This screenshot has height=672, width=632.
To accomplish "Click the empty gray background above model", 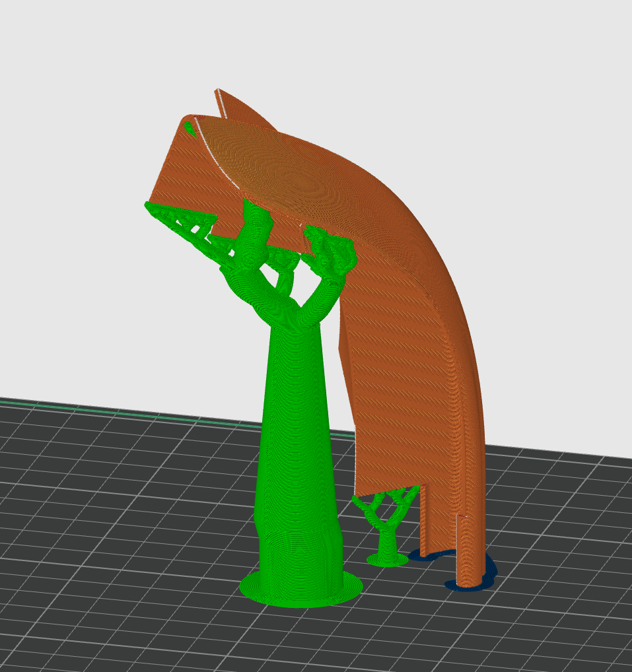I will pyautogui.click(x=396, y=53).
